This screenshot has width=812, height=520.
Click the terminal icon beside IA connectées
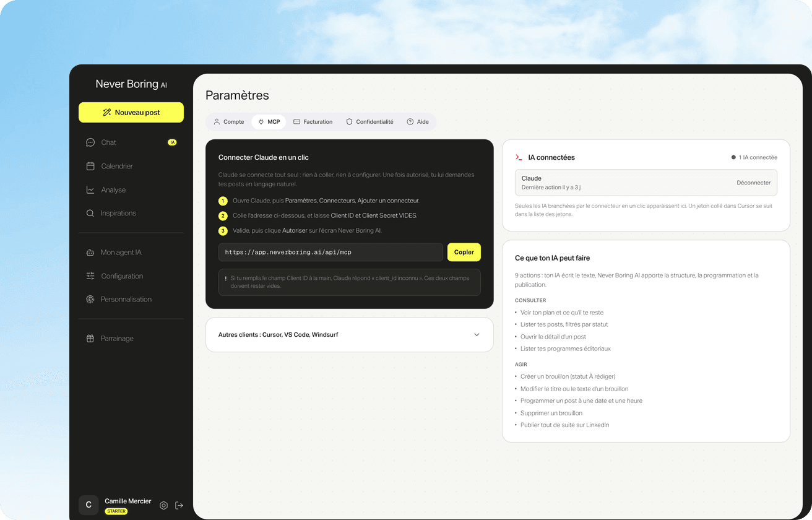click(519, 157)
